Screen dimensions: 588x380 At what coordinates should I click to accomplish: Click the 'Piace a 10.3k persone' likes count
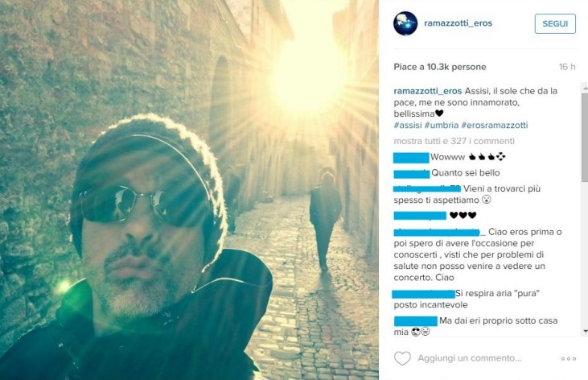[440, 67]
